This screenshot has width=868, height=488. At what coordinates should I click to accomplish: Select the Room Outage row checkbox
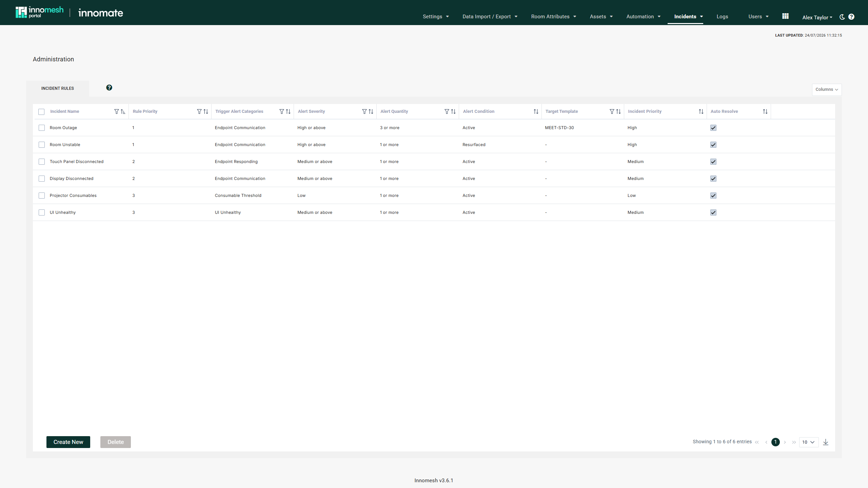pos(42,128)
